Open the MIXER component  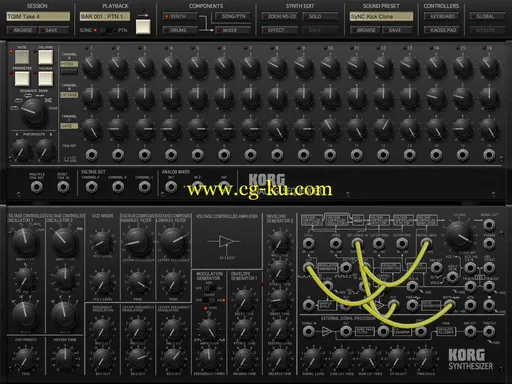[233, 30]
